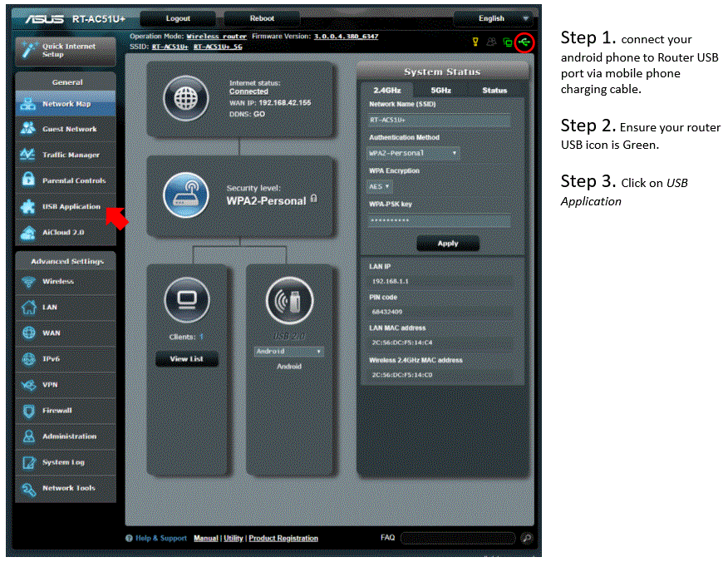
Task: Click the Apply button
Action: 448,244
